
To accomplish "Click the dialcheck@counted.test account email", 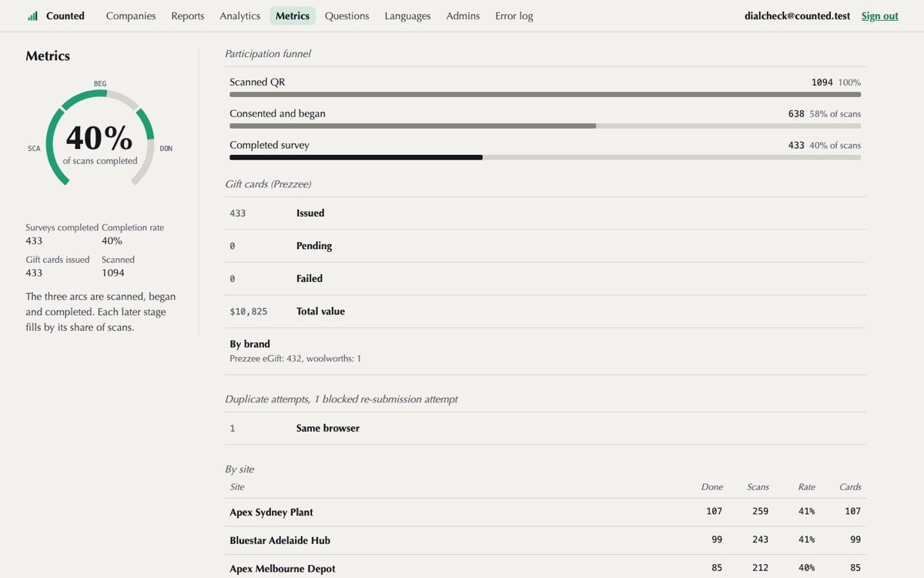I will [x=798, y=15].
